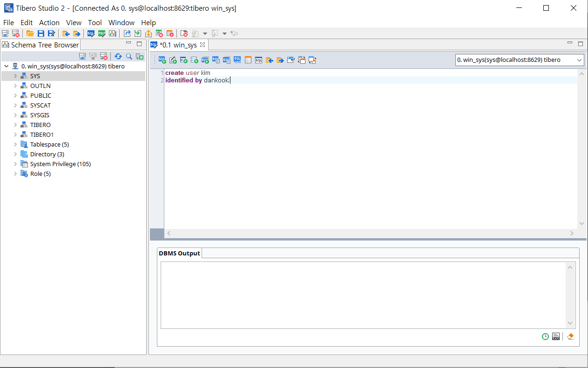The image size is (588, 368).
Task: Click the eraser clear icon in DBMS Output
Action: 570,336
